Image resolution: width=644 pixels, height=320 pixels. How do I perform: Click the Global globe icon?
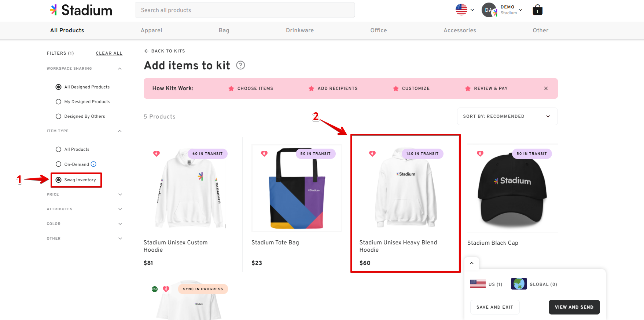(x=519, y=284)
